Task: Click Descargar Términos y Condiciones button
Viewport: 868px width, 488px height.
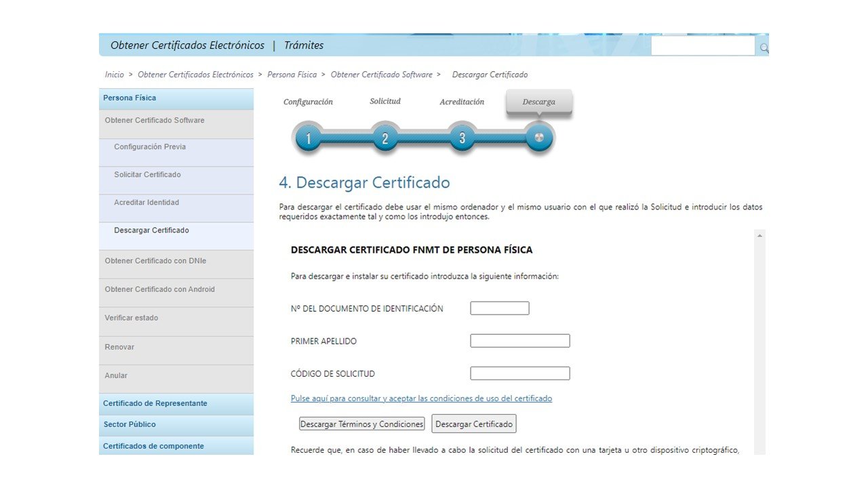Action: point(362,424)
